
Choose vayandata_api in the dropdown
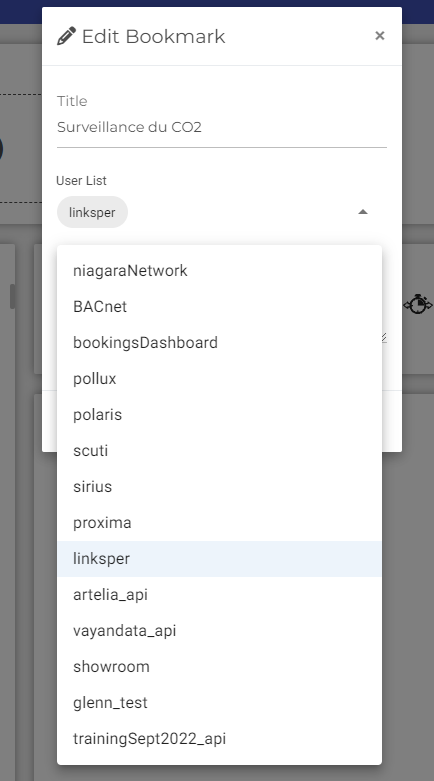pyautogui.click(x=219, y=631)
